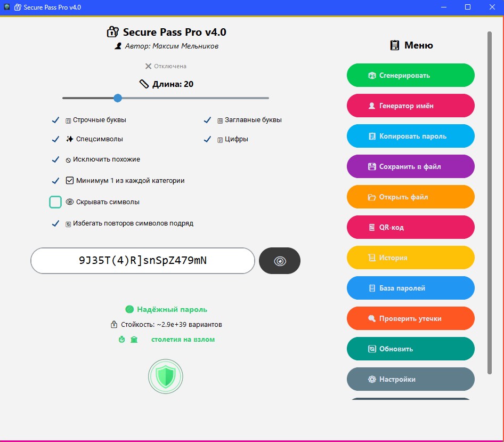Click the slider track right of the handle
Image resolution: width=504 pixels, height=442 pixels.
[x=195, y=98]
